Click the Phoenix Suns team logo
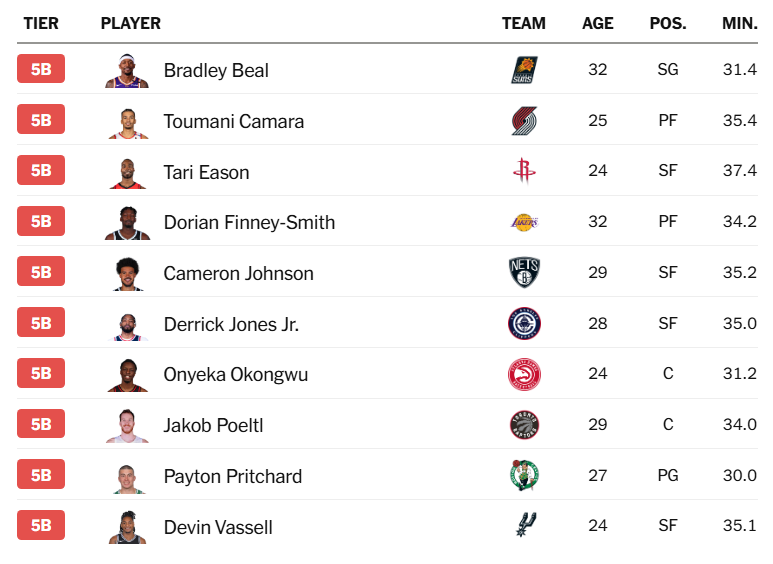 tap(524, 70)
